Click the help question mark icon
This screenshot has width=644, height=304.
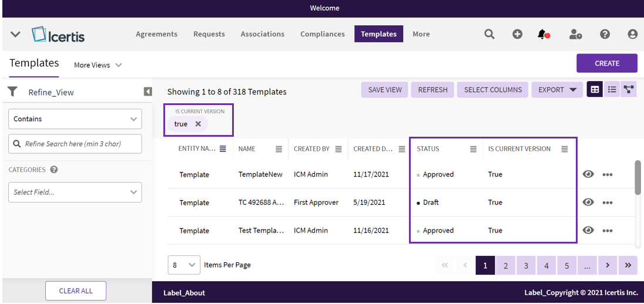click(605, 34)
